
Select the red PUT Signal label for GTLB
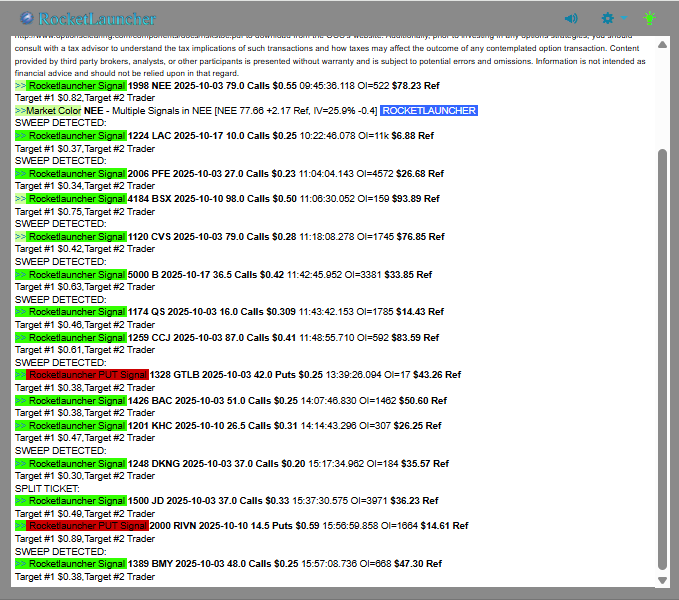(88, 375)
